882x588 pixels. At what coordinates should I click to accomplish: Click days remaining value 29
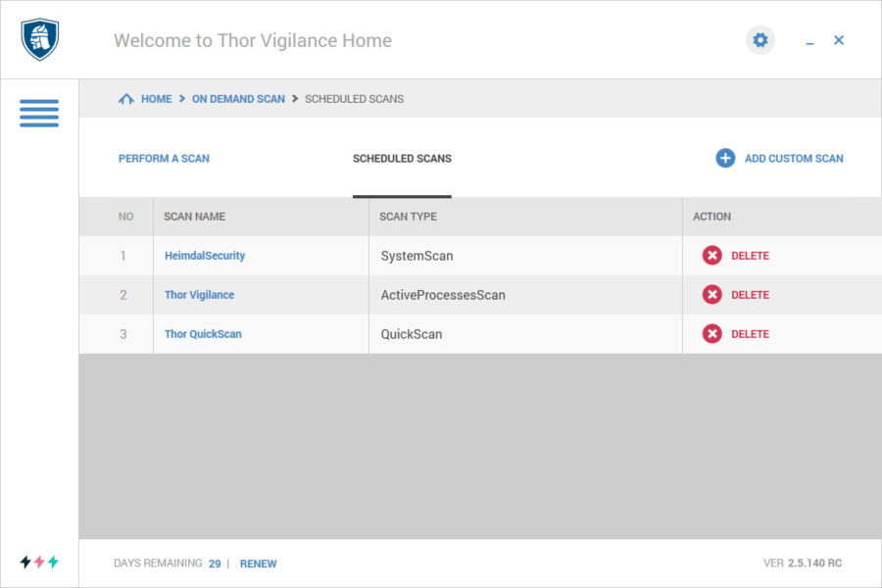click(215, 563)
